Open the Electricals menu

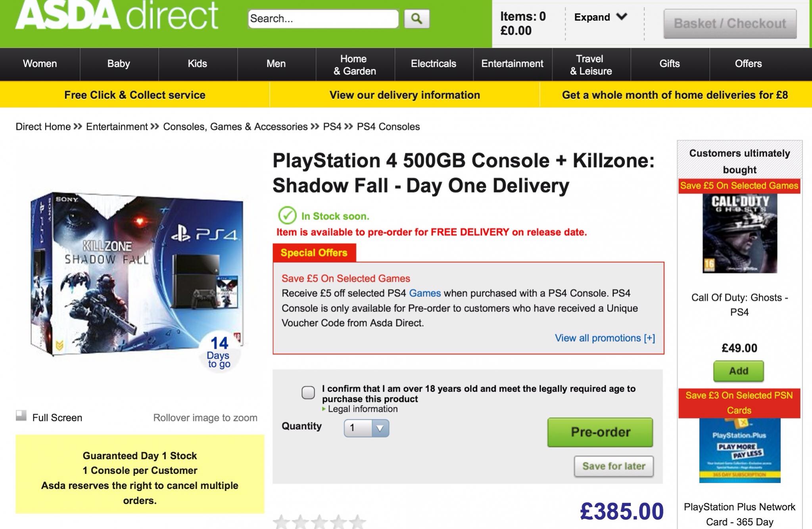pyautogui.click(x=434, y=64)
